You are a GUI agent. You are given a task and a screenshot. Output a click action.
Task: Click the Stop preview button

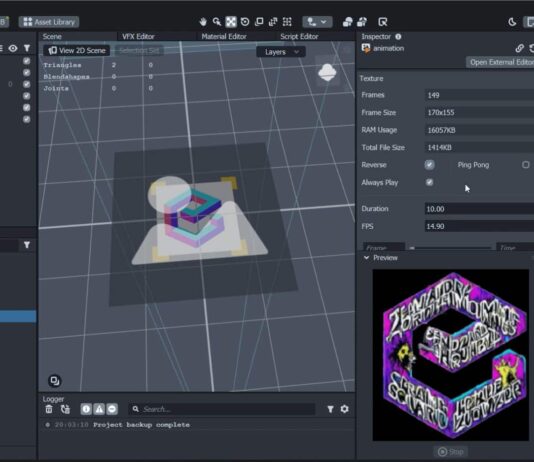451,451
